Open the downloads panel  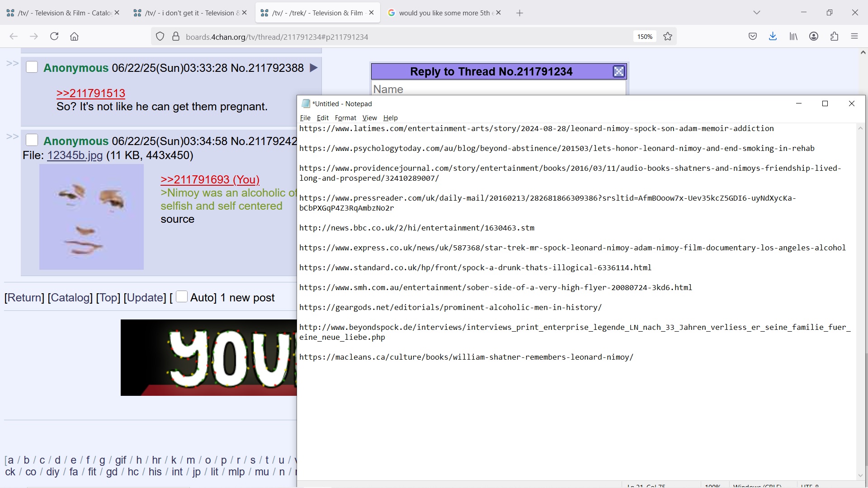tap(773, 37)
